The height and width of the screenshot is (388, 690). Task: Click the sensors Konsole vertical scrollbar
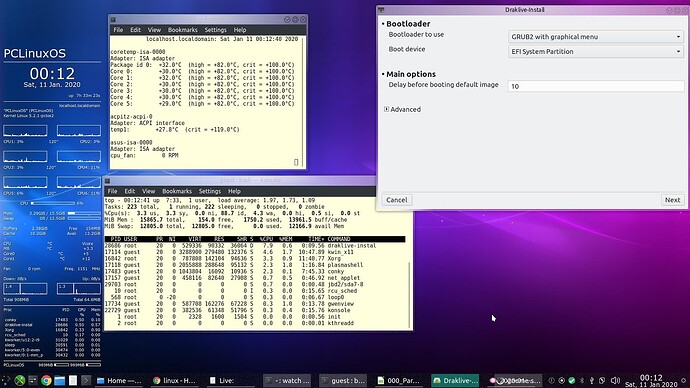click(x=303, y=102)
